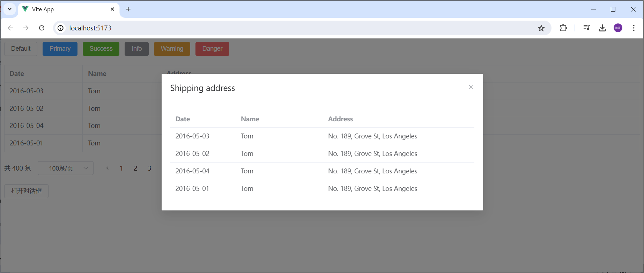Click the purple profile avatar
This screenshot has width=644, height=273.
click(618, 28)
